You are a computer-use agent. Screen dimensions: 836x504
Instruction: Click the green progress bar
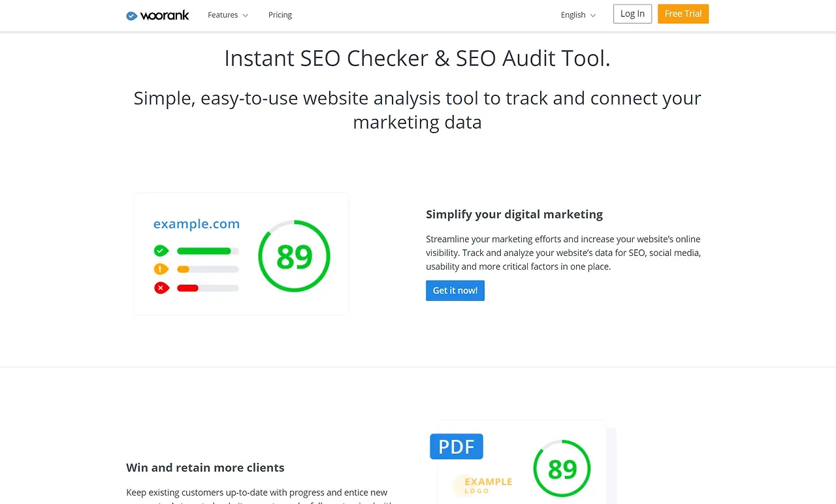204,251
